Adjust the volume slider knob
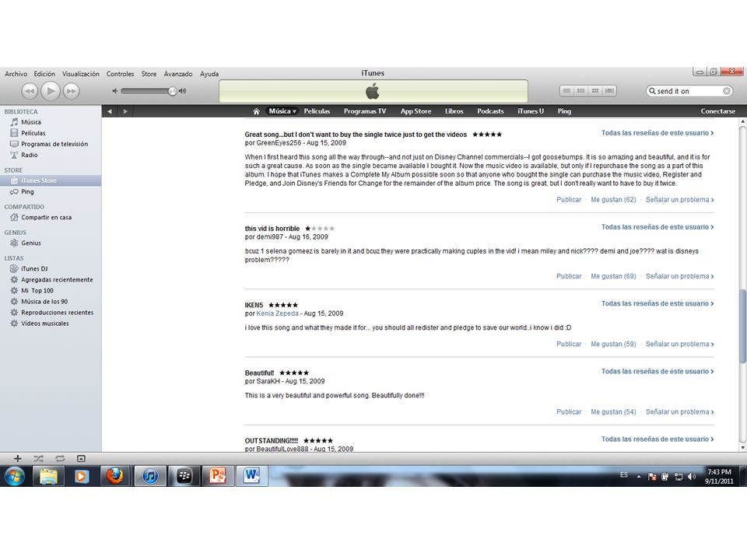The width and height of the screenshot is (747, 560). [x=172, y=91]
